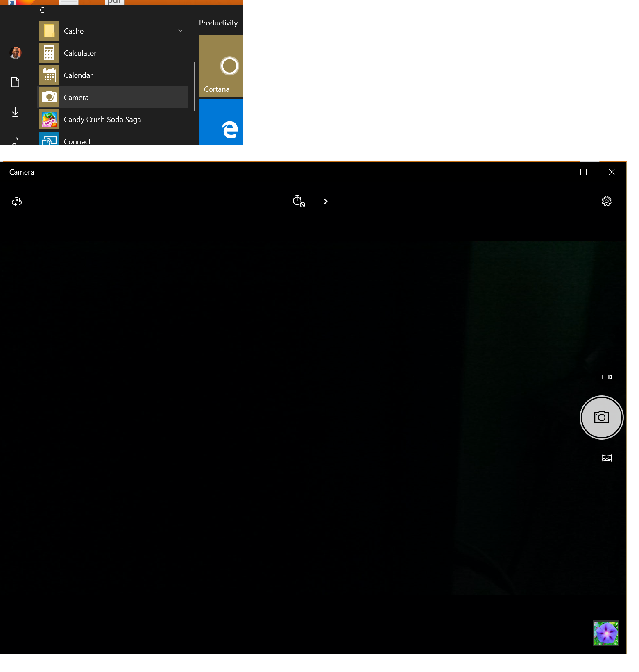Image resolution: width=639 pixels, height=672 pixels.
Task: Switch to video recording mode
Action: click(607, 377)
